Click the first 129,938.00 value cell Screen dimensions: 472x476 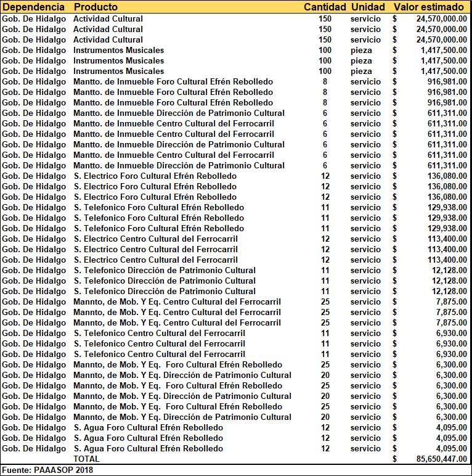tap(447, 207)
